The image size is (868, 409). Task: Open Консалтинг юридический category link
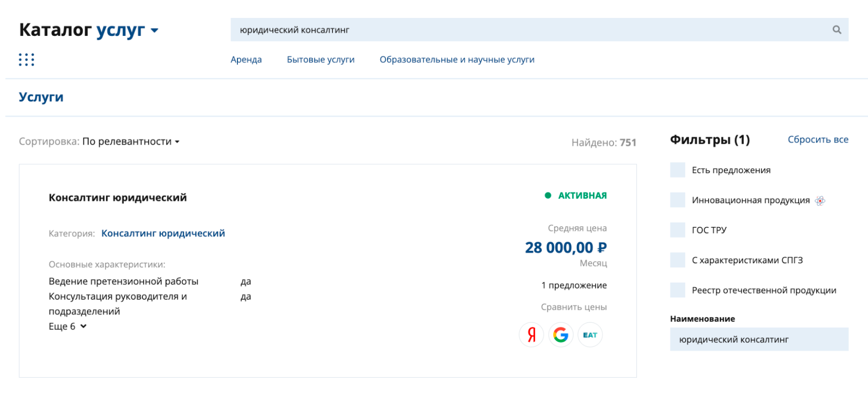coord(163,233)
